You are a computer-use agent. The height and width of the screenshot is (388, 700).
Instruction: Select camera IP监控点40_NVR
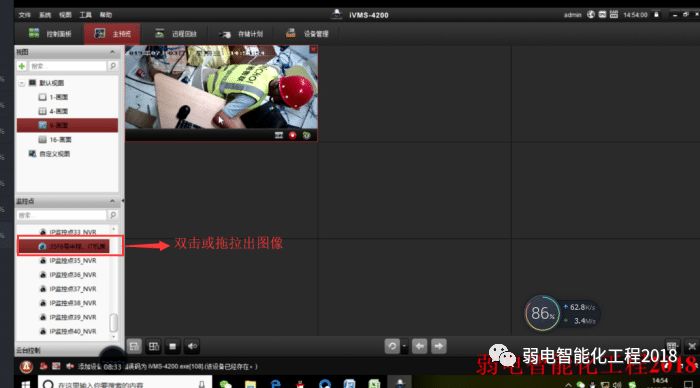click(x=68, y=332)
